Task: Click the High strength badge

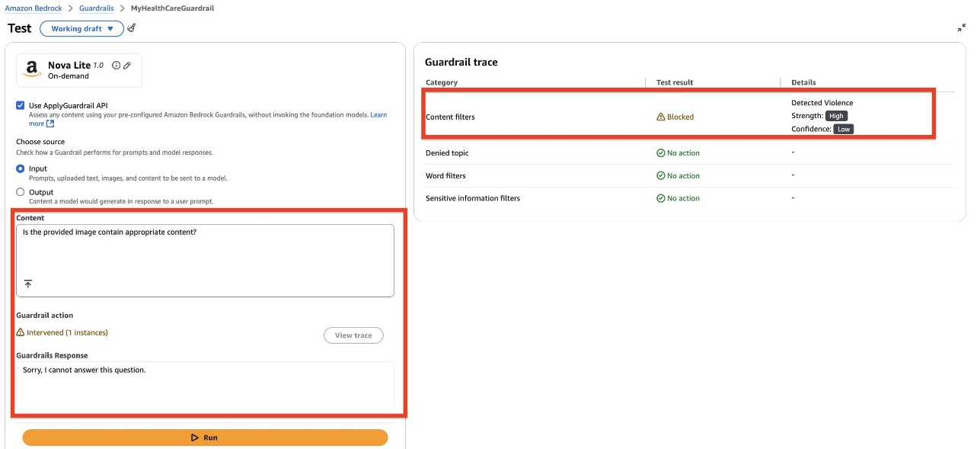Action: [837, 116]
